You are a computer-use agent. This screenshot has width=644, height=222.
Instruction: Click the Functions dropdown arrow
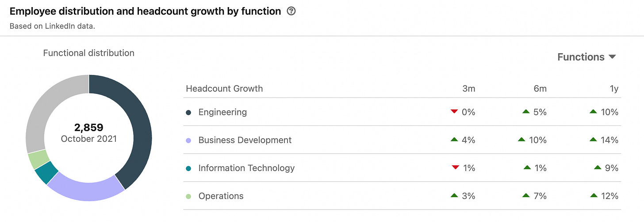click(x=612, y=57)
